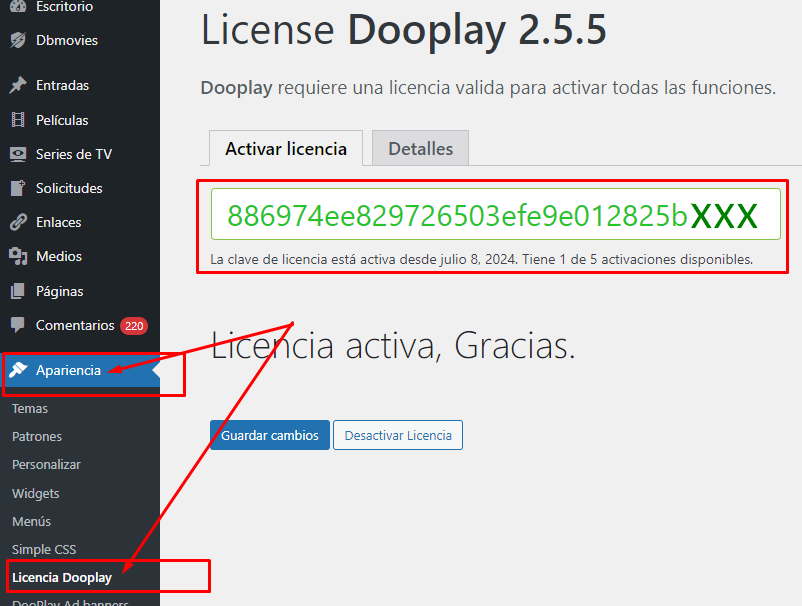Click the Entradas pushpin icon
Viewport: 802px width, 606px height.
[18, 85]
